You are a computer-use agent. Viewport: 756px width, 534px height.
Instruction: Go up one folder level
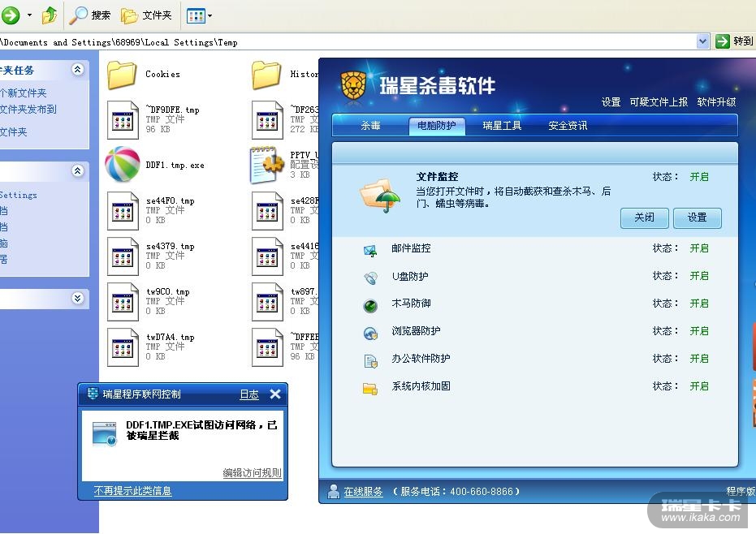[50, 15]
